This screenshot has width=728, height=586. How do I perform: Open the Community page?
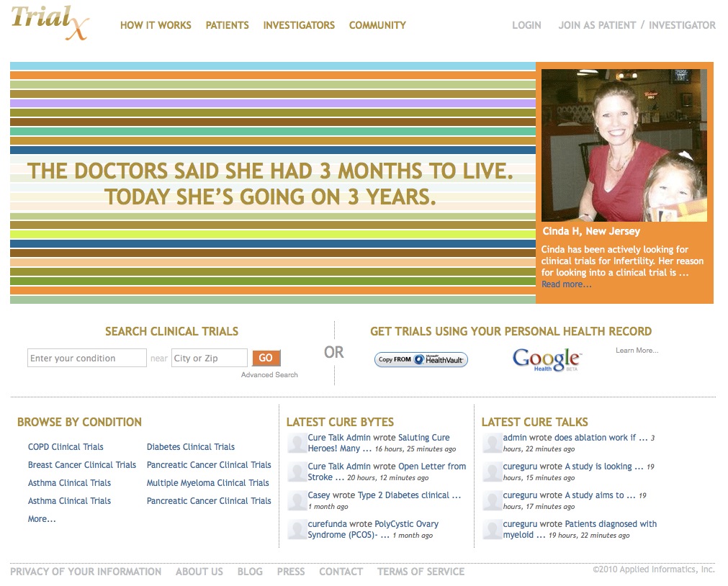377,25
